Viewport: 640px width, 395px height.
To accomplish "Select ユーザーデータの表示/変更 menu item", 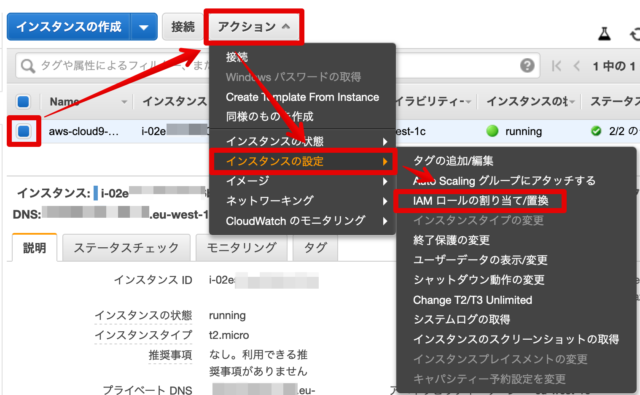I will pyautogui.click(x=480, y=260).
